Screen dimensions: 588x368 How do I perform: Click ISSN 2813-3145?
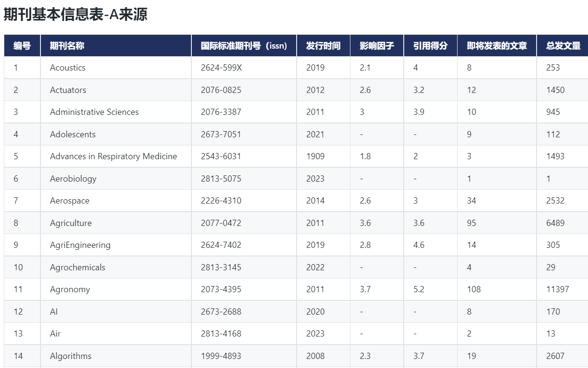click(x=221, y=267)
